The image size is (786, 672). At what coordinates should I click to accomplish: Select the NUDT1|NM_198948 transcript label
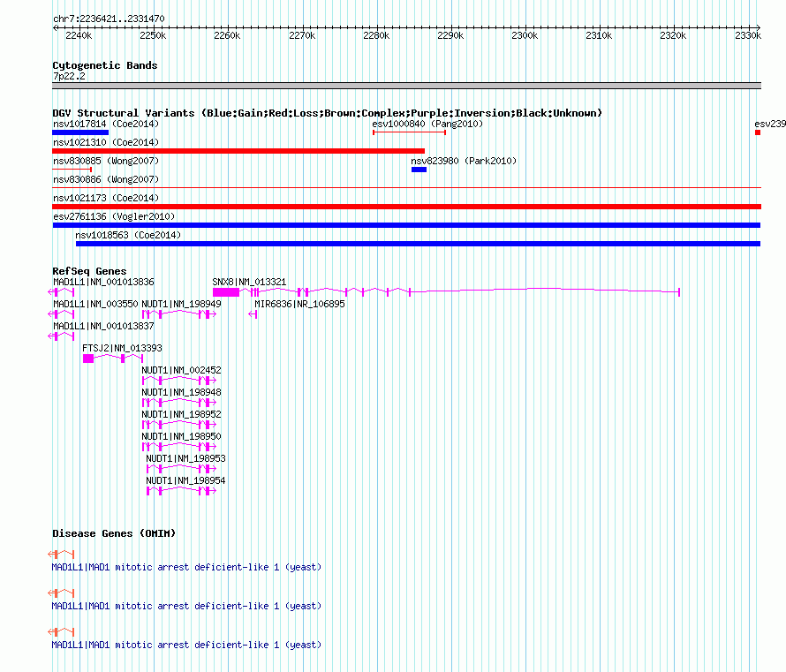181,392
